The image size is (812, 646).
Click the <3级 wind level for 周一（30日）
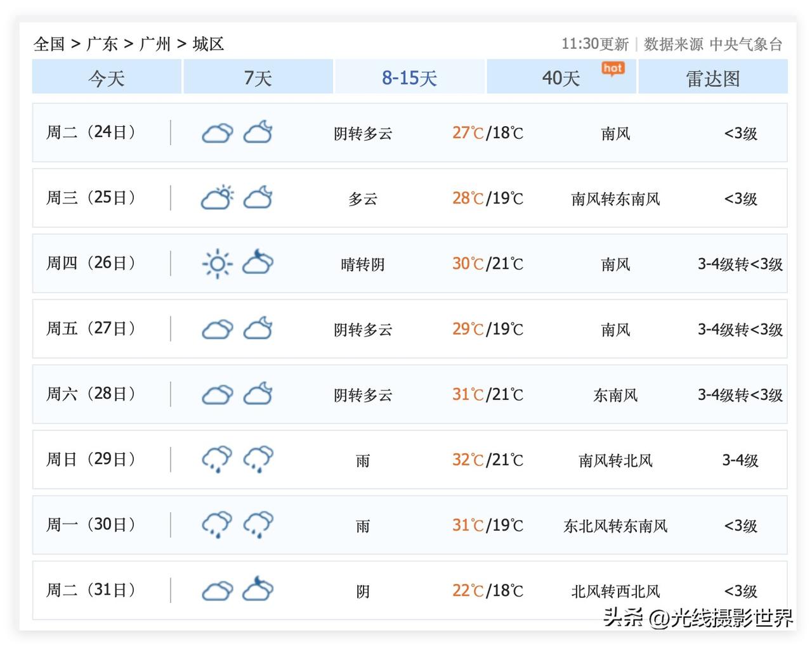point(740,526)
